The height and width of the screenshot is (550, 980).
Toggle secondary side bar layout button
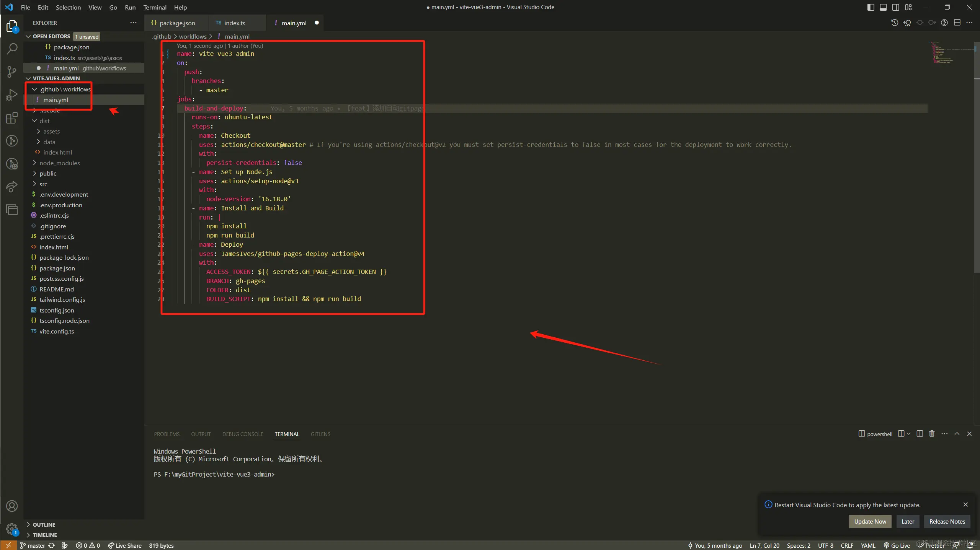[896, 7]
